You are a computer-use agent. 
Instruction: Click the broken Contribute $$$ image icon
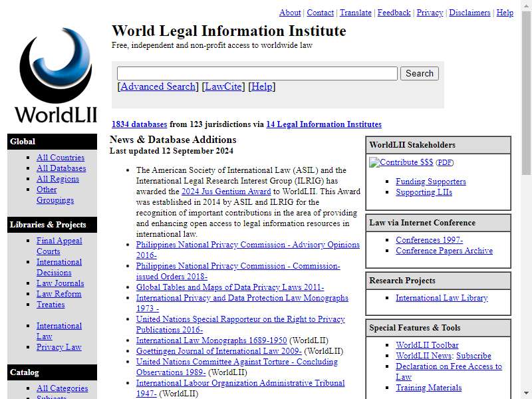tap(374, 162)
